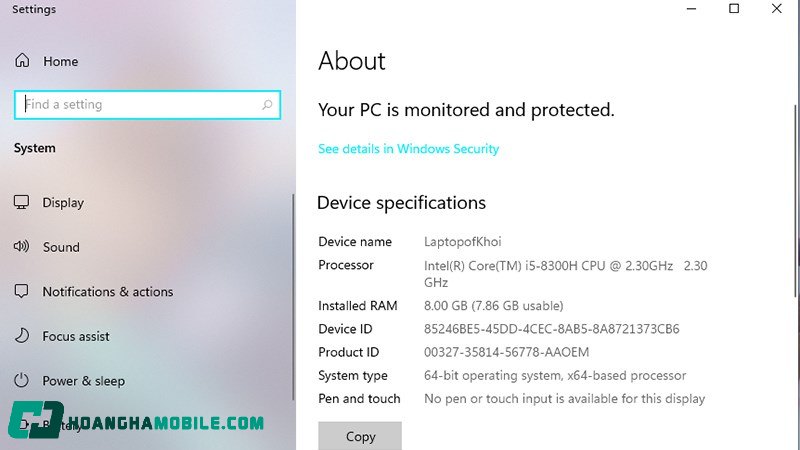Click the device name value LaptopofKhoi
800x450 pixels.
pos(463,242)
